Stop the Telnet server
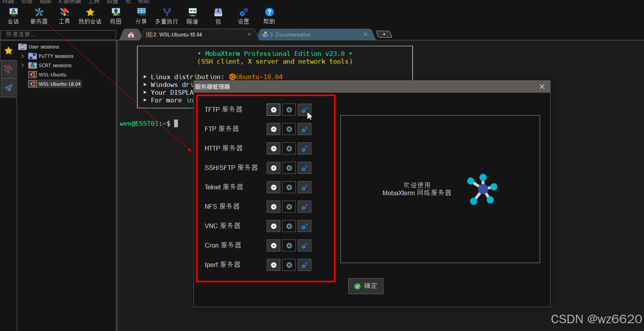 289,187
